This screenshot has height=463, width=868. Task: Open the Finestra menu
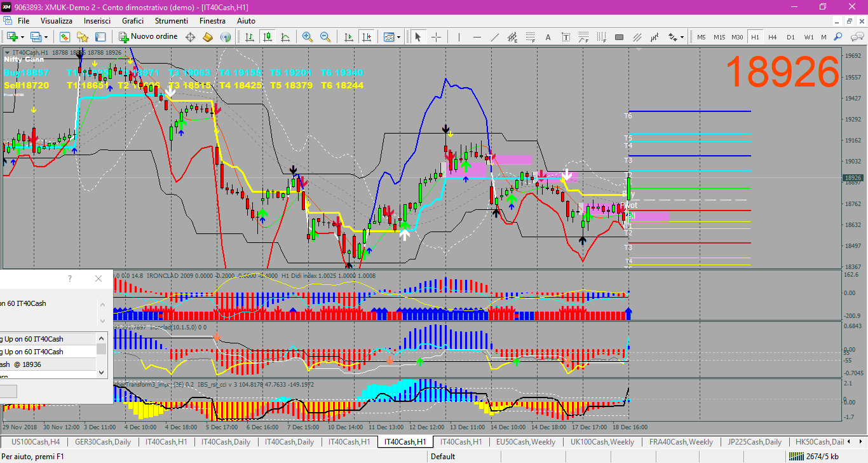[x=212, y=21]
